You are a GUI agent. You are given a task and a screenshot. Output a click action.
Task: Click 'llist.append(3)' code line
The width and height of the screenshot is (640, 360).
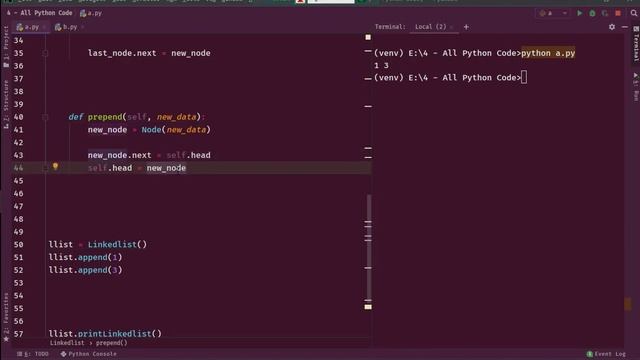pos(85,270)
